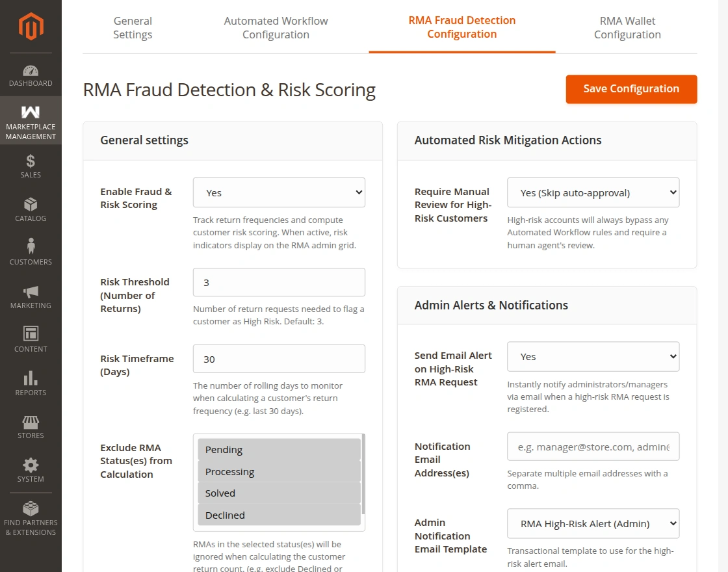
Task: Click the Notification Email Address(es) field
Action: pos(593,447)
